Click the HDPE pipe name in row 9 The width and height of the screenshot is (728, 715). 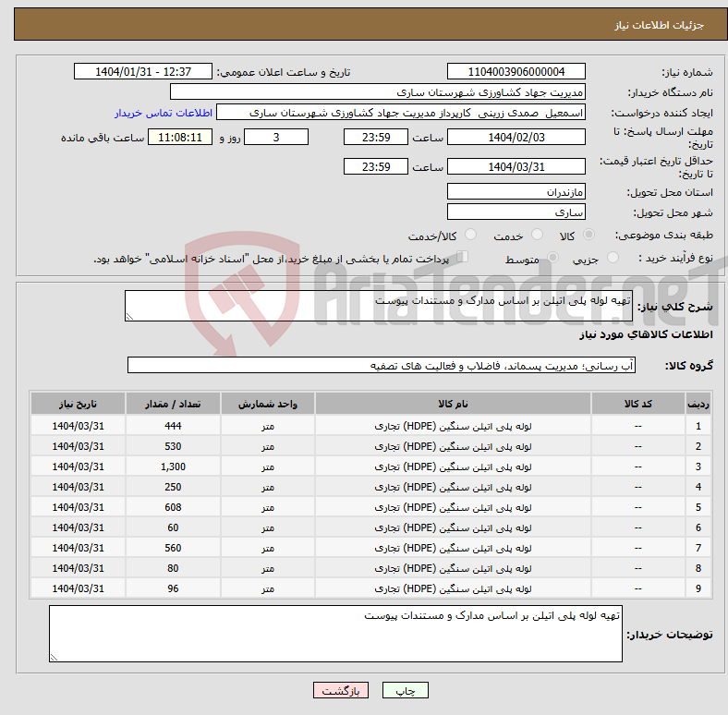tap(453, 588)
